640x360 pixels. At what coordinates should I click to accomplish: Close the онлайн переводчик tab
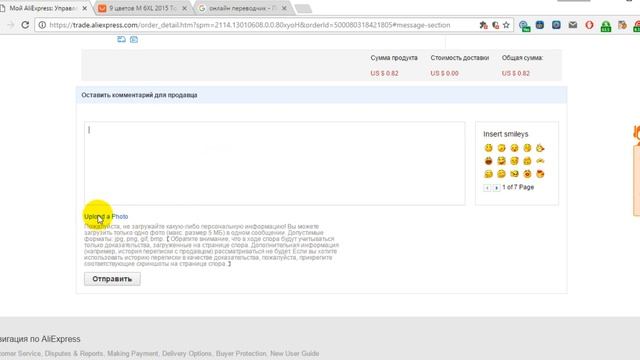284,8
